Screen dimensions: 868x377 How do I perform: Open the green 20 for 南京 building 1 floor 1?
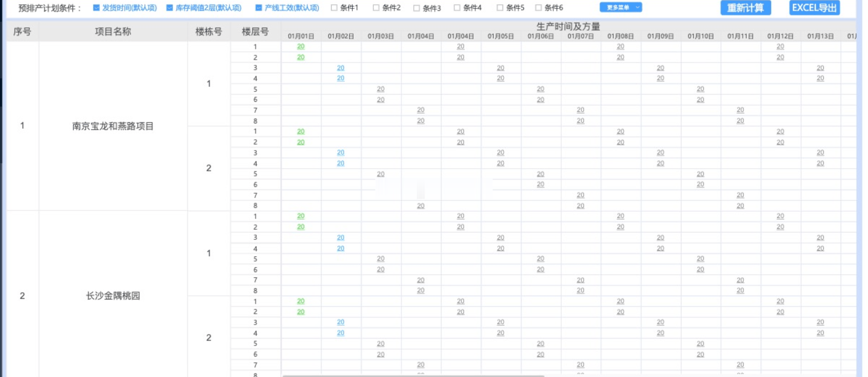pos(301,46)
